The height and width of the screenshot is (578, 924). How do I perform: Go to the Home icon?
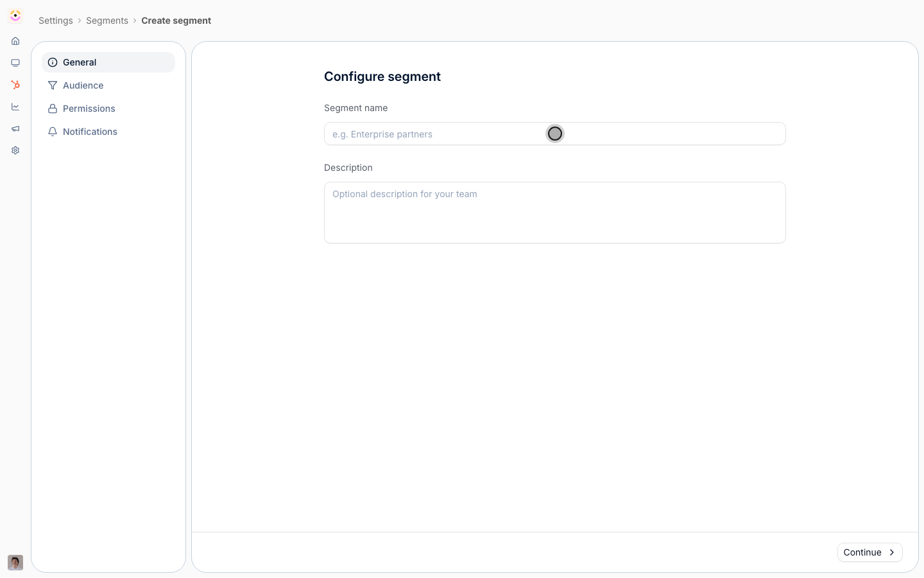(x=15, y=41)
